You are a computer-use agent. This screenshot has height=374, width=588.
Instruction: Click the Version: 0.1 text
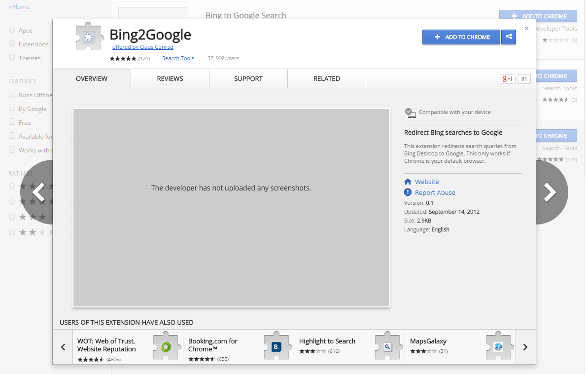point(418,203)
